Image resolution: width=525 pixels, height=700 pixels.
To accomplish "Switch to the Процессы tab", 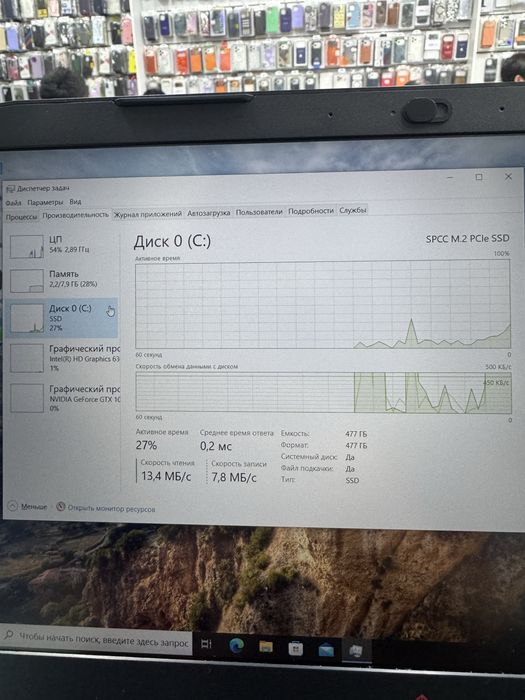I will [x=21, y=217].
